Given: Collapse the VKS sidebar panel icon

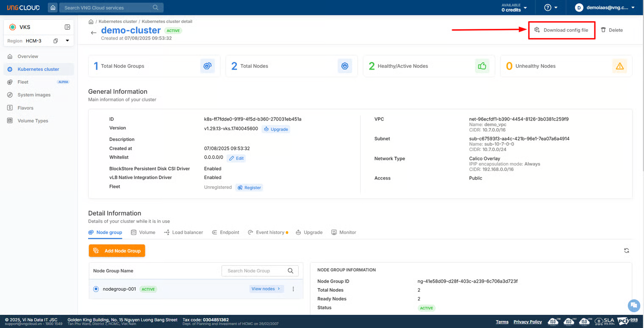Looking at the screenshot, I should pyautogui.click(x=67, y=27).
